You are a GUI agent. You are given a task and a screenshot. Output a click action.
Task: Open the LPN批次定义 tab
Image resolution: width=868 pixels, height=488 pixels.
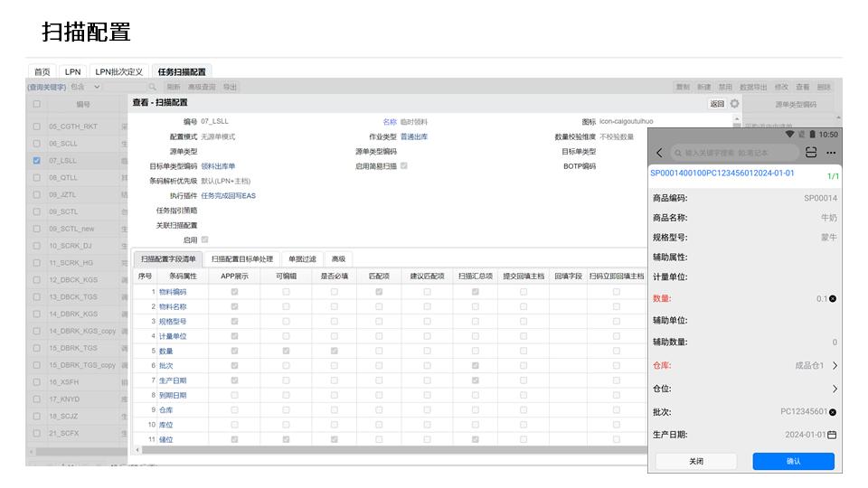tap(119, 71)
